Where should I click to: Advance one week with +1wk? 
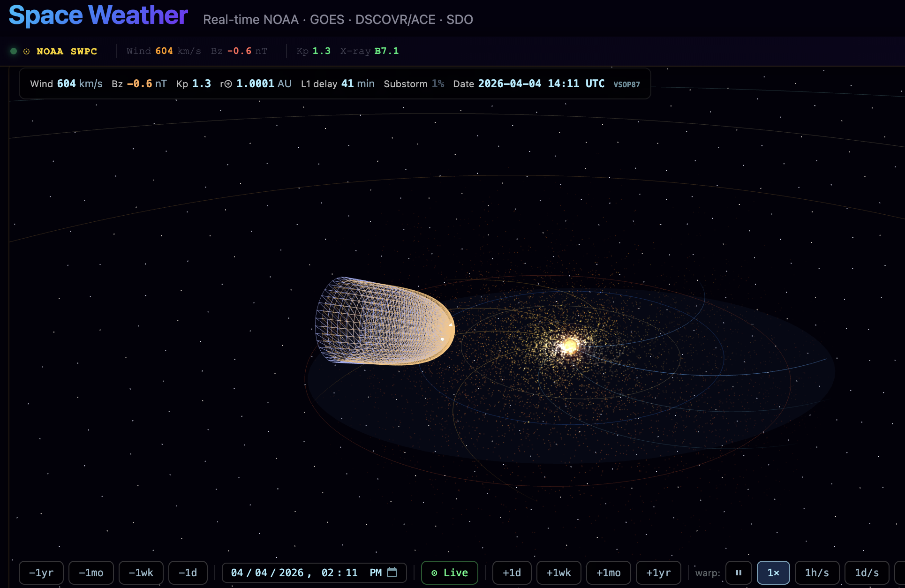[x=558, y=573]
